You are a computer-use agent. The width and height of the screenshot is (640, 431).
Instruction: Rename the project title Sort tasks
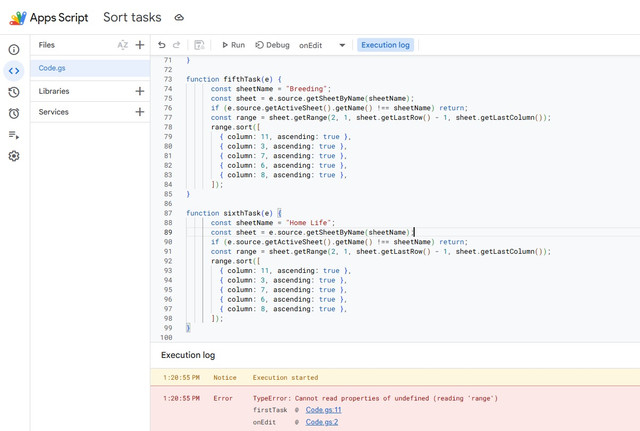(x=132, y=18)
